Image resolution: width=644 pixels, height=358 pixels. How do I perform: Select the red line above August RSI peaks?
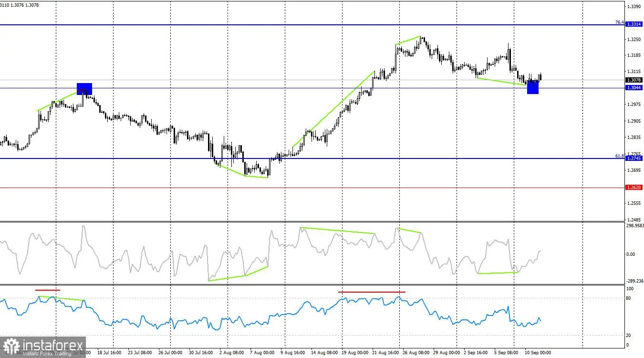click(x=372, y=292)
